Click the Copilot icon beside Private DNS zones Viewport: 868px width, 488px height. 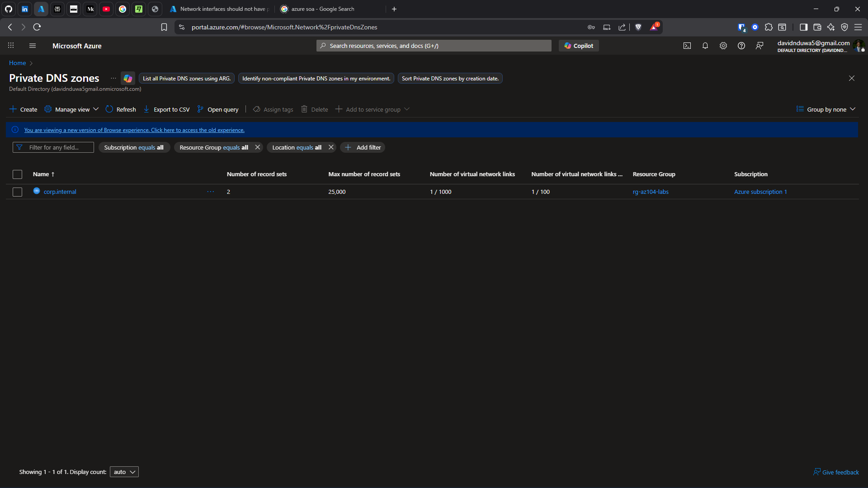point(128,78)
